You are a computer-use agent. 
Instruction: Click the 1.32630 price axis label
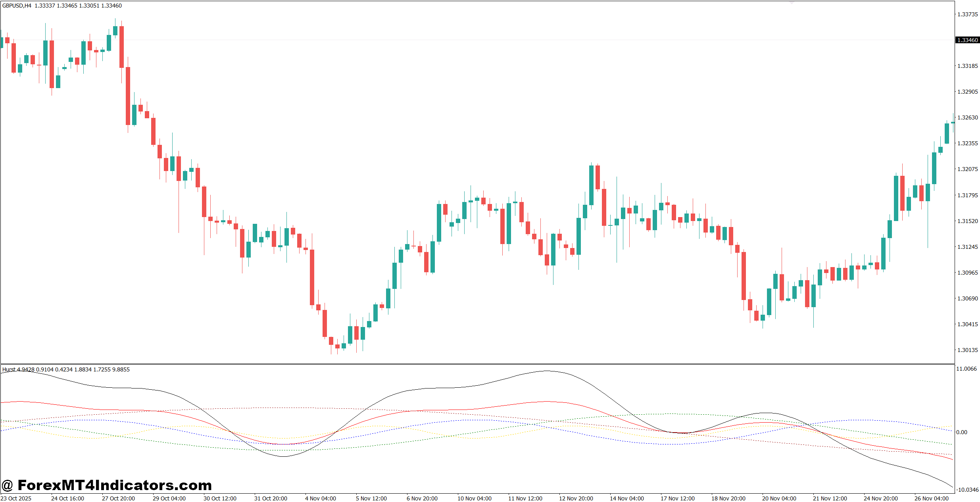click(x=968, y=117)
